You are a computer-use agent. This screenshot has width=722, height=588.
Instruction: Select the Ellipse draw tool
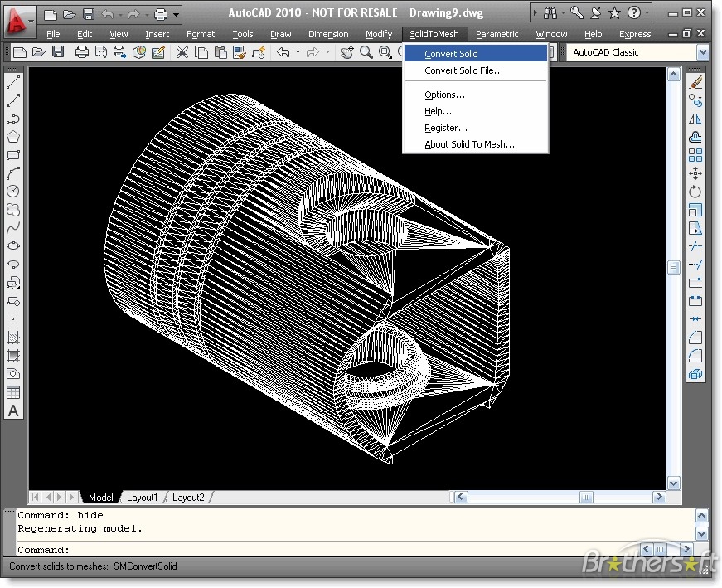pos(13,245)
